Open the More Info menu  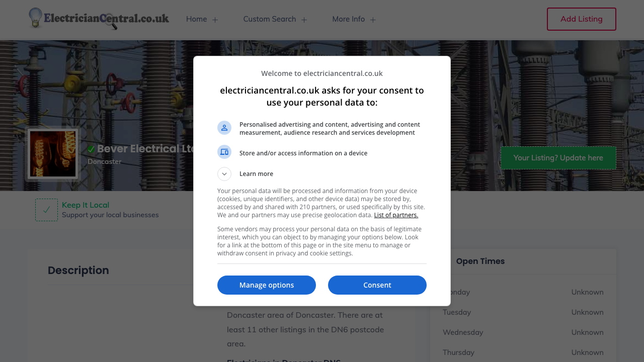coord(348,19)
